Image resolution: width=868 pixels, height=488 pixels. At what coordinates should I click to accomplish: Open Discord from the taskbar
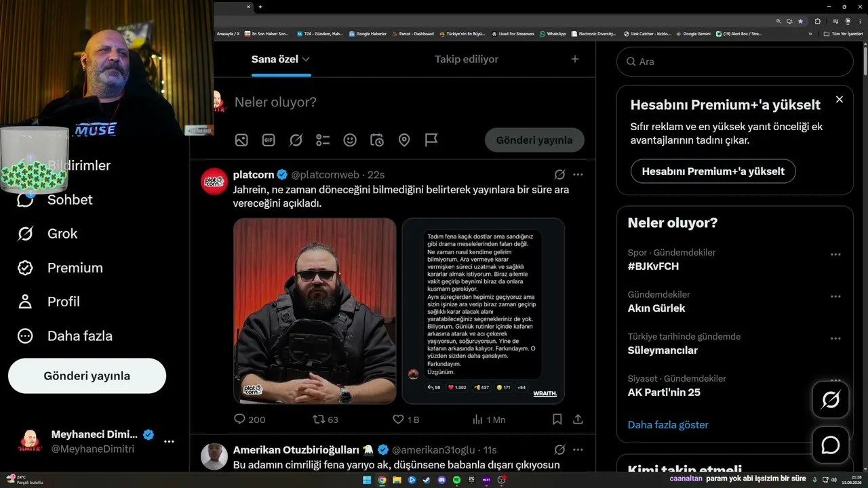[441, 480]
